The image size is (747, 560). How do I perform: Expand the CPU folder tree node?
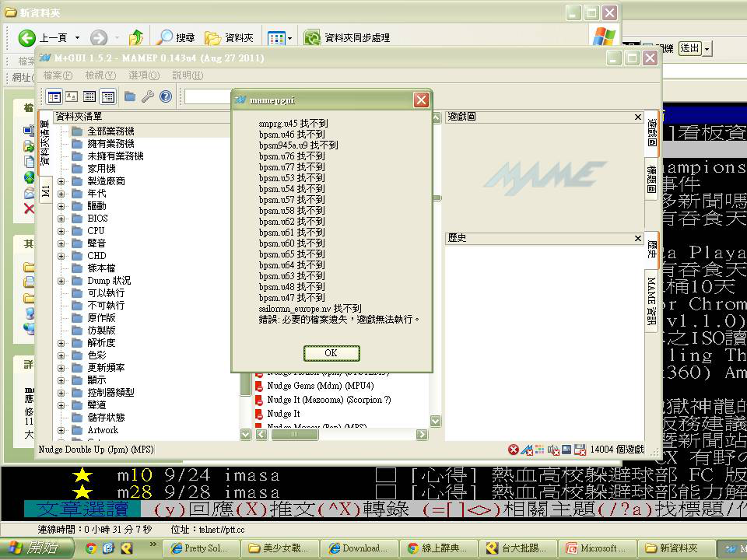pyautogui.click(x=61, y=231)
